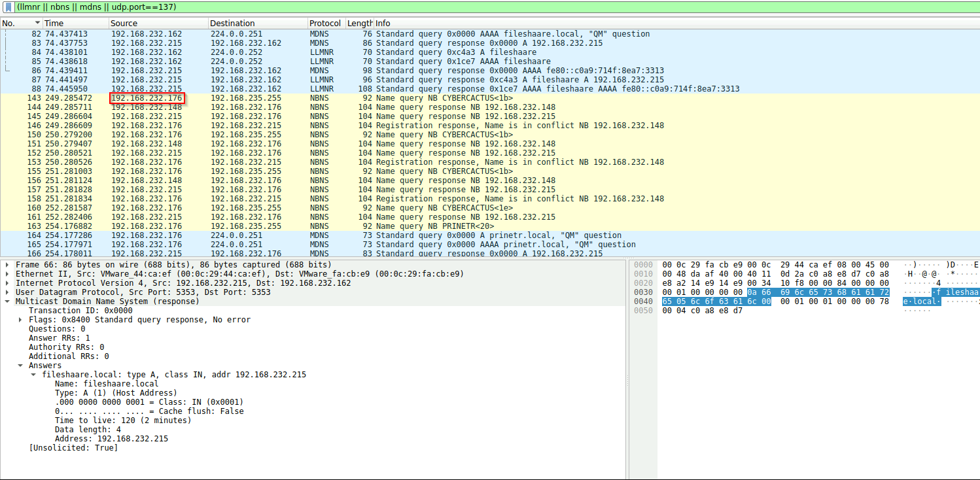The width and height of the screenshot is (980, 480).
Task: Sort packets by the Protocol column header
Action: click(325, 24)
